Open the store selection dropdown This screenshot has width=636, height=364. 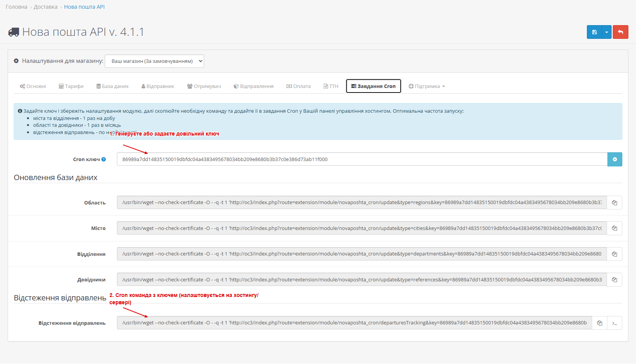[x=154, y=61]
